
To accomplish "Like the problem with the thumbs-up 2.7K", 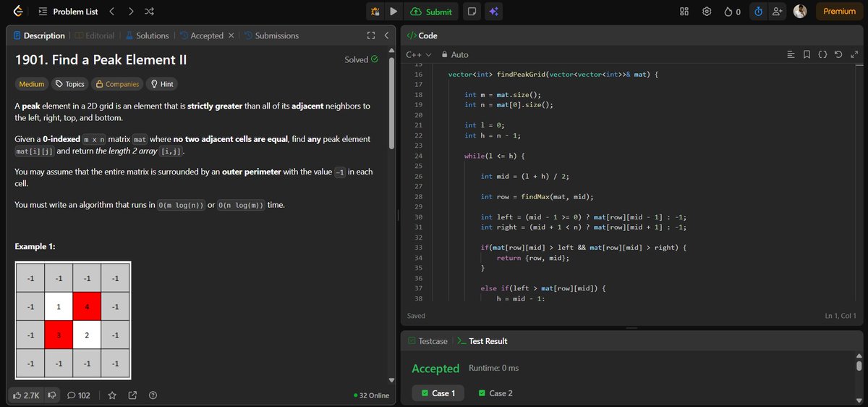I will click(26, 395).
